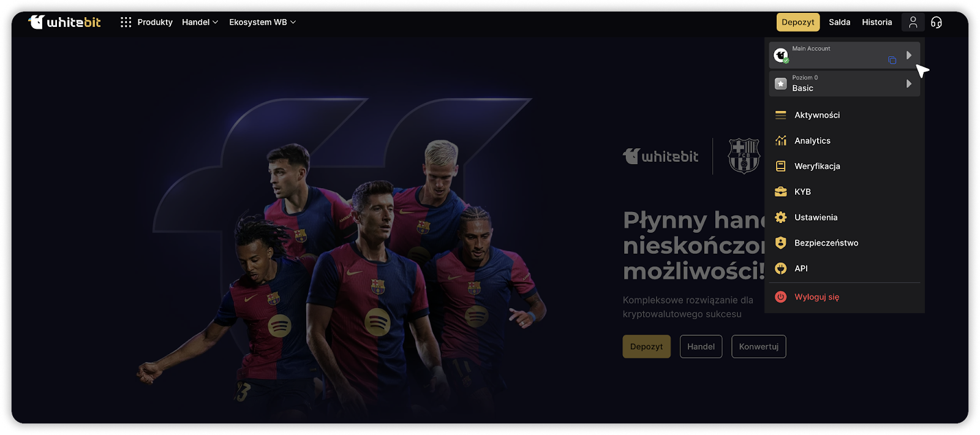
Task: Expand the Ekosystem WB dropdown
Action: click(x=262, y=22)
